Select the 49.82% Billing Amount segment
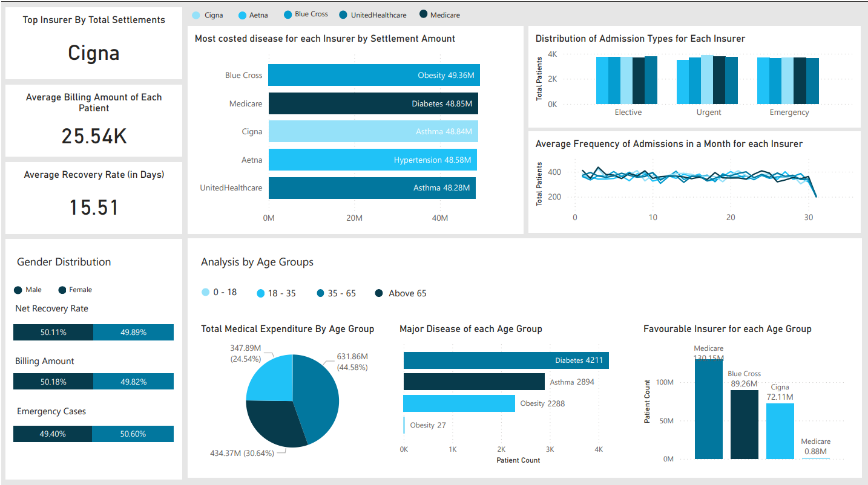Viewport: 868px width, 485px height. click(x=134, y=382)
